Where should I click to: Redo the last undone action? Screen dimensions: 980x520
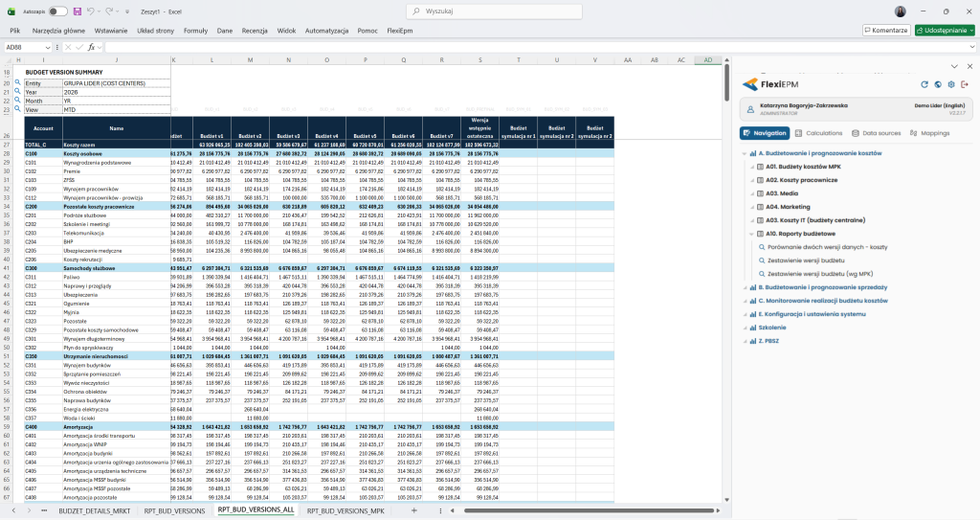tap(109, 11)
